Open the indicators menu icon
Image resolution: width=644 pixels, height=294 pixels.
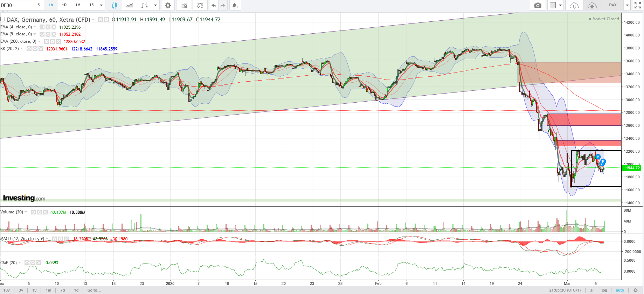click(x=184, y=5)
